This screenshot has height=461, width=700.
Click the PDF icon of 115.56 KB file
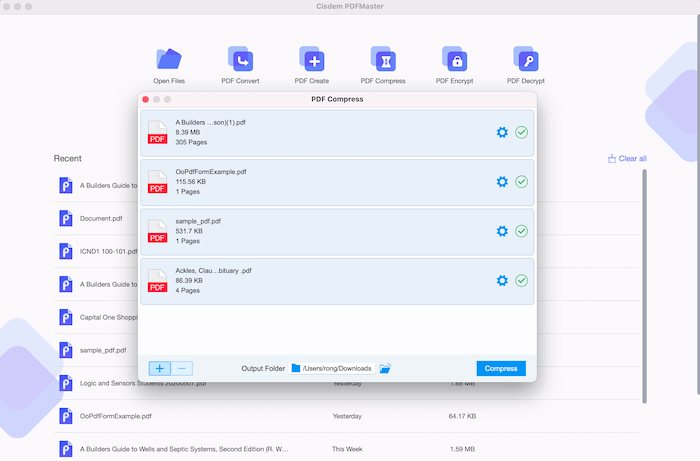coord(157,182)
